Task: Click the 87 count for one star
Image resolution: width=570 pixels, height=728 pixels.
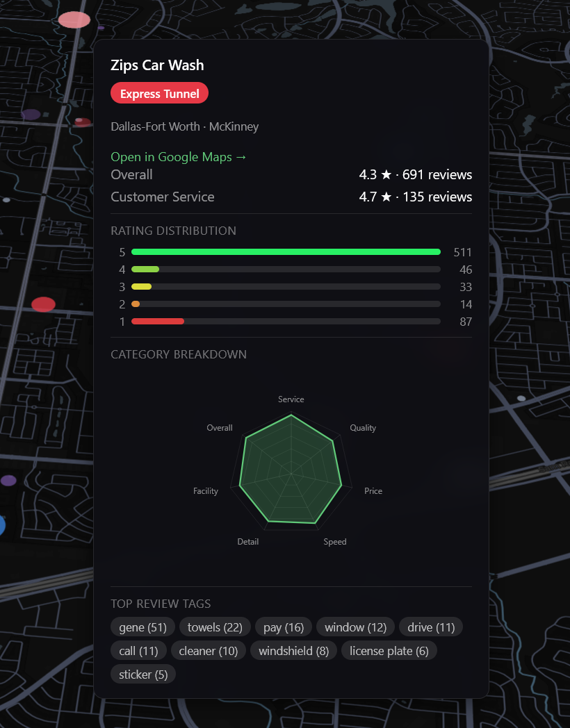Action: [x=466, y=322]
